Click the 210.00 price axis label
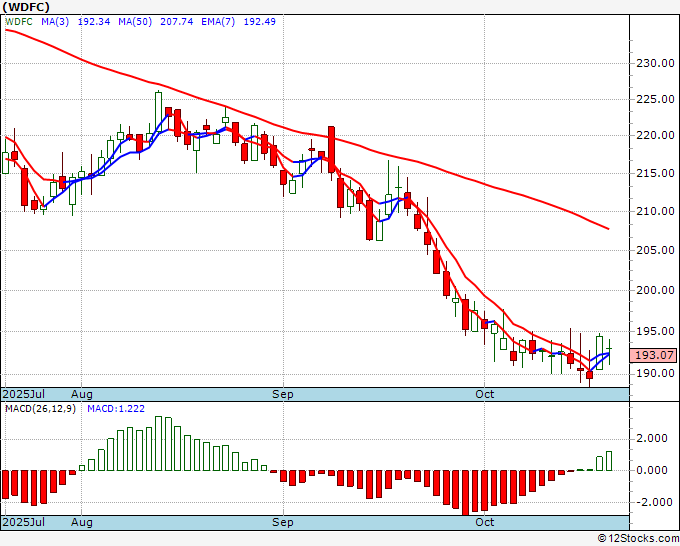 (655, 211)
